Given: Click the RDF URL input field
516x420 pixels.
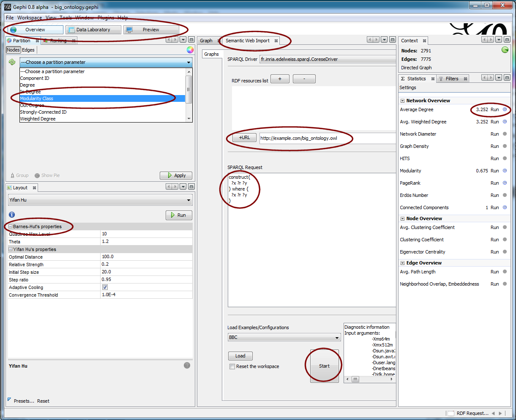Looking at the screenshot, I should pos(328,138).
